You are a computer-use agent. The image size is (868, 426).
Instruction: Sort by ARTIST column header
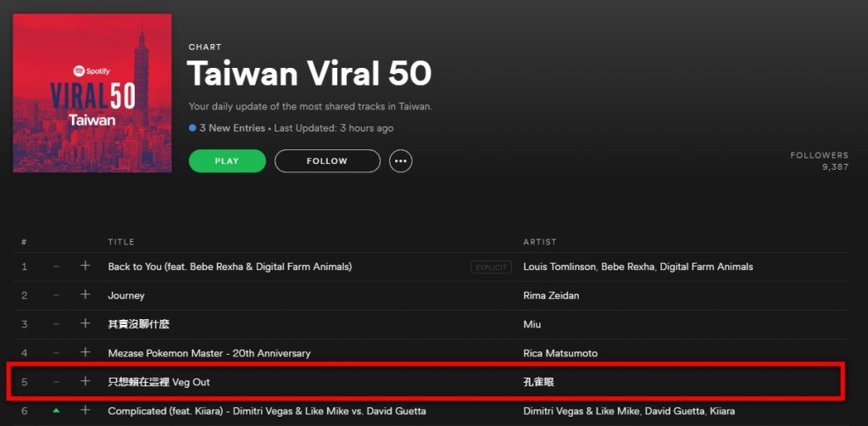(540, 242)
